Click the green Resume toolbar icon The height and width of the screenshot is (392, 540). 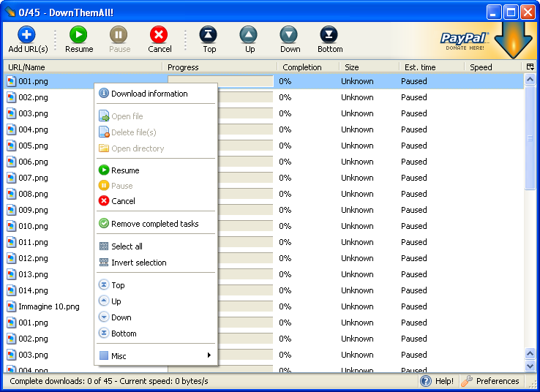click(78, 34)
